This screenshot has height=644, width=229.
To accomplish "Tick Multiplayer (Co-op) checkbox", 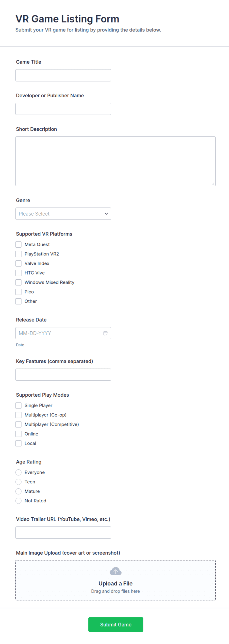I will click(18, 415).
